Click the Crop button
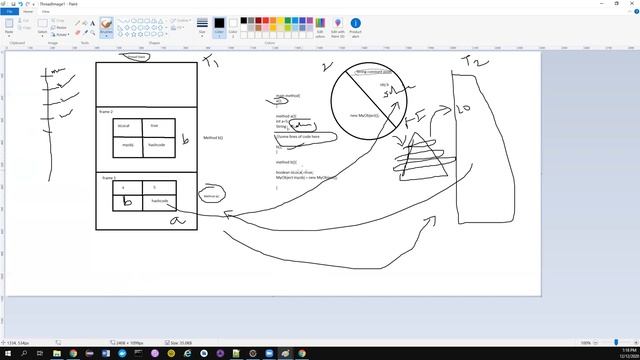This screenshot has width=640, height=360. coord(58,20)
